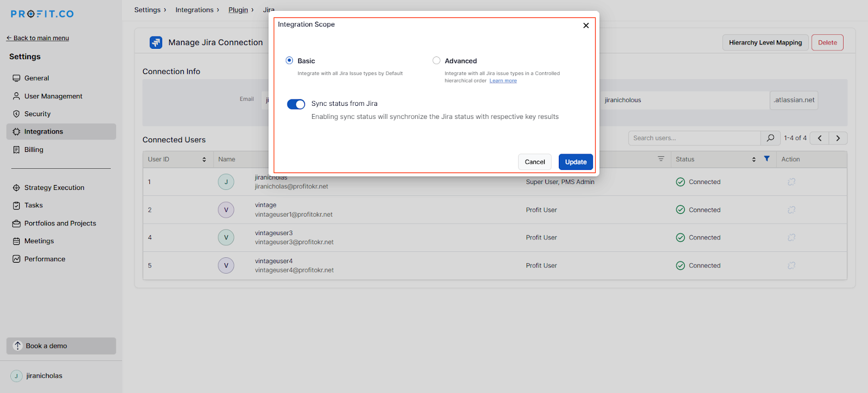This screenshot has height=393, width=868.
Task: Click the 1-4 of 4 pagination text
Action: (x=795, y=138)
